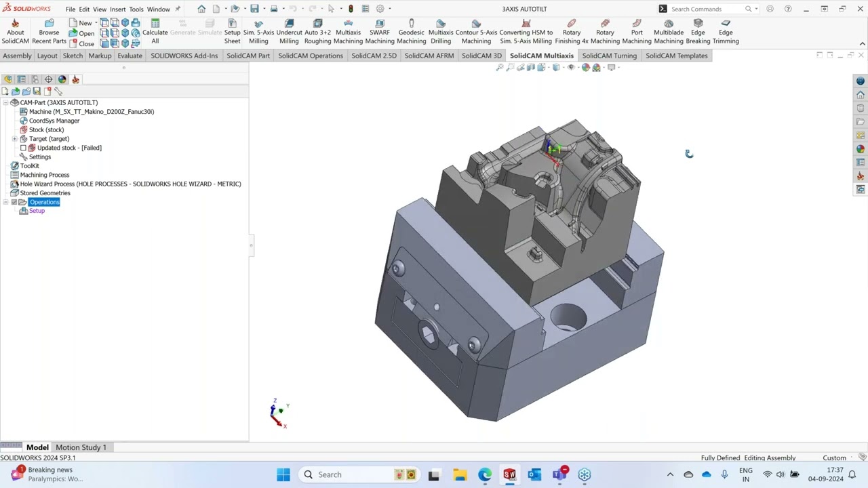This screenshot has width=868, height=488.
Task: Open the SWARF Machining tool
Action: 379,32
